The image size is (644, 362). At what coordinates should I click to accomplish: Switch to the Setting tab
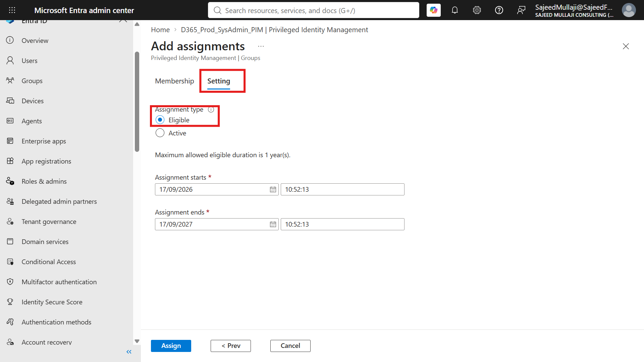(219, 81)
